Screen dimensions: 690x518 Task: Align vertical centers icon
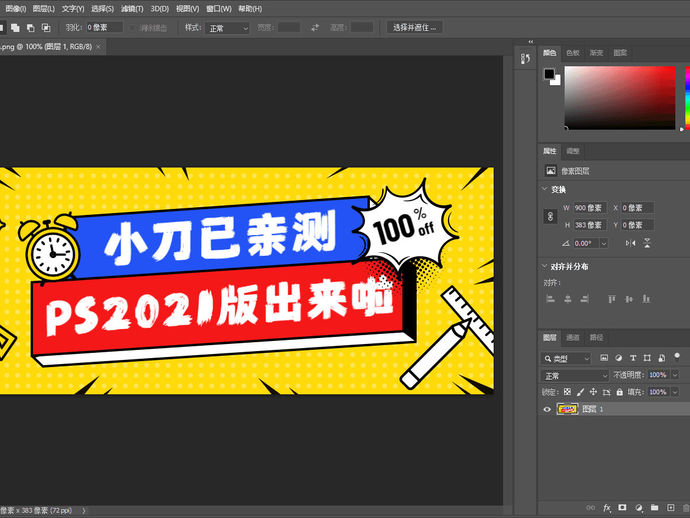coord(629,299)
